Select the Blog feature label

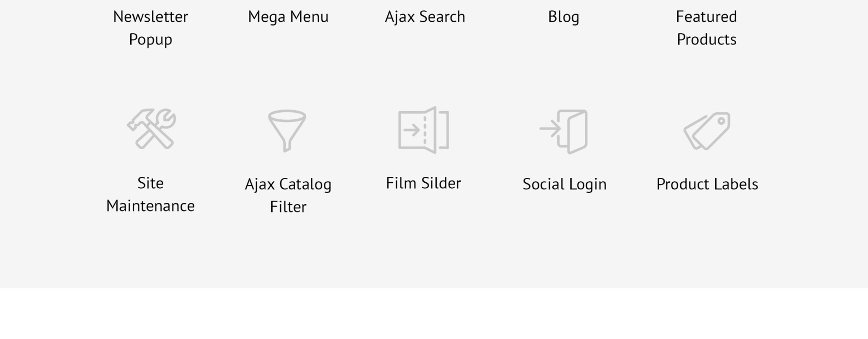pyautogui.click(x=564, y=17)
